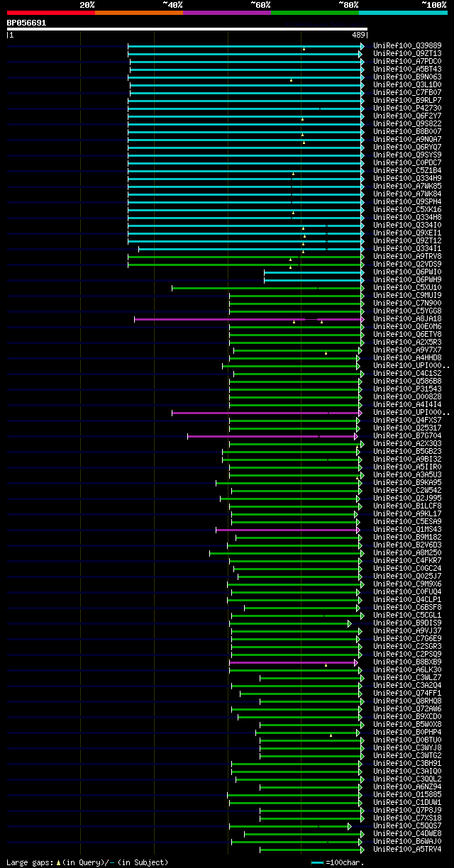The image size is (454, 868).
Task: Open hit UniRef100_C6BSF8
Action: click(407, 607)
